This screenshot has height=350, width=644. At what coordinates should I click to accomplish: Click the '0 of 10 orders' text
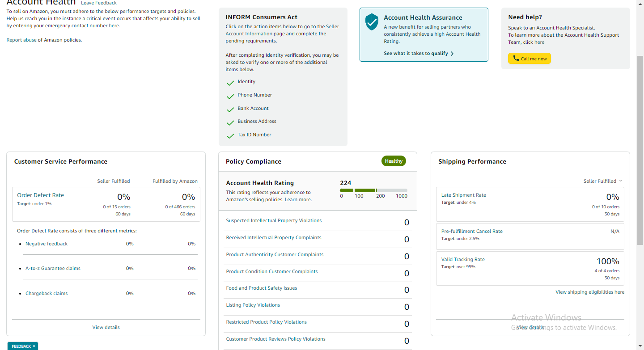click(606, 207)
